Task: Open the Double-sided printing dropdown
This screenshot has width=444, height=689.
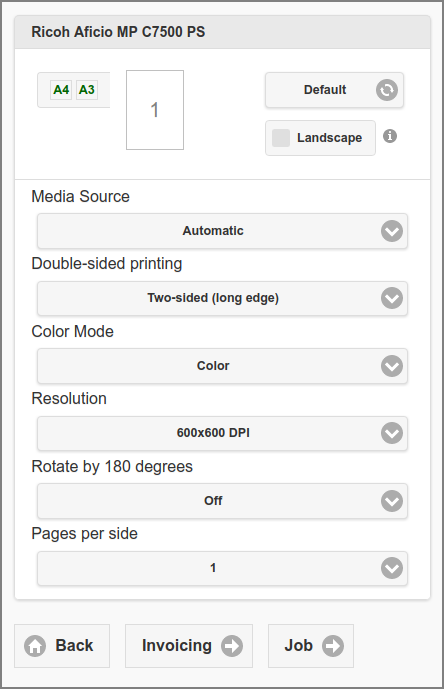Action: click(222, 298)
